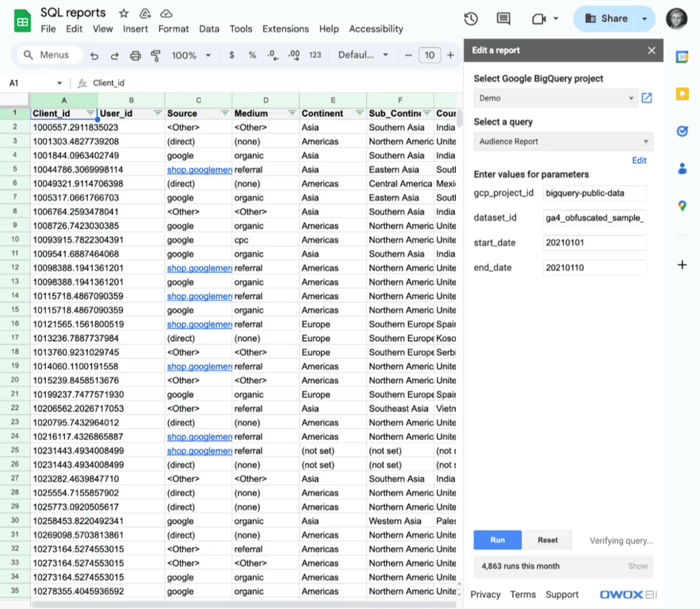The image size is (700, 609).
Task: Open the Format menu
Action: pyautogui.click(x=173, y=29)
